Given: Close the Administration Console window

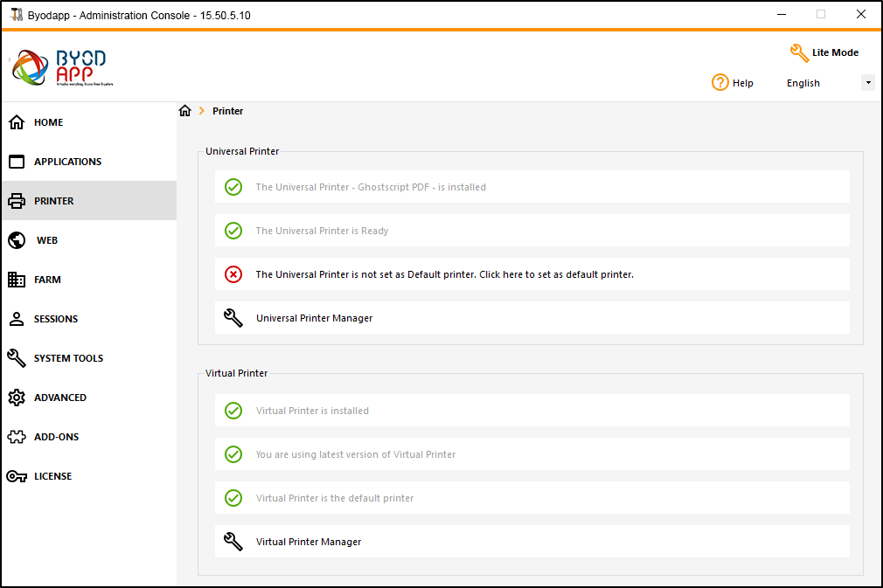Looking at the screenshot, I should click(860, 15).
